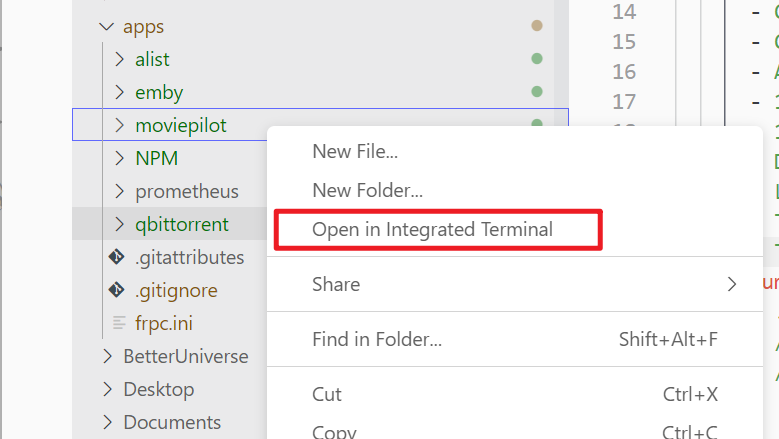This screenshot has height=439, width=779.
Task: Select the prometheus folder
Action: pos(187,191)
